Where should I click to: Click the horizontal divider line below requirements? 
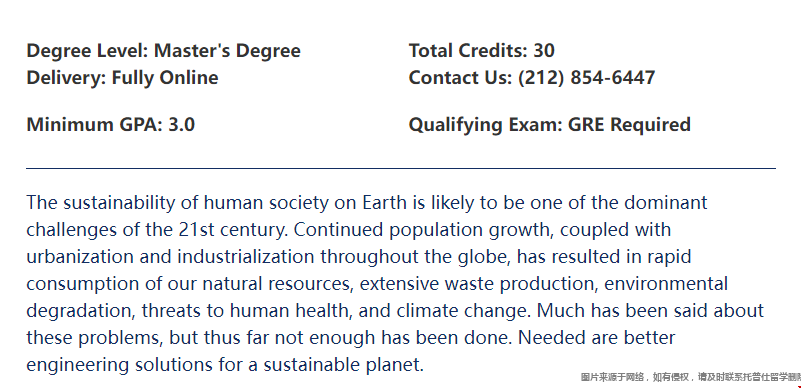(401, 167)
